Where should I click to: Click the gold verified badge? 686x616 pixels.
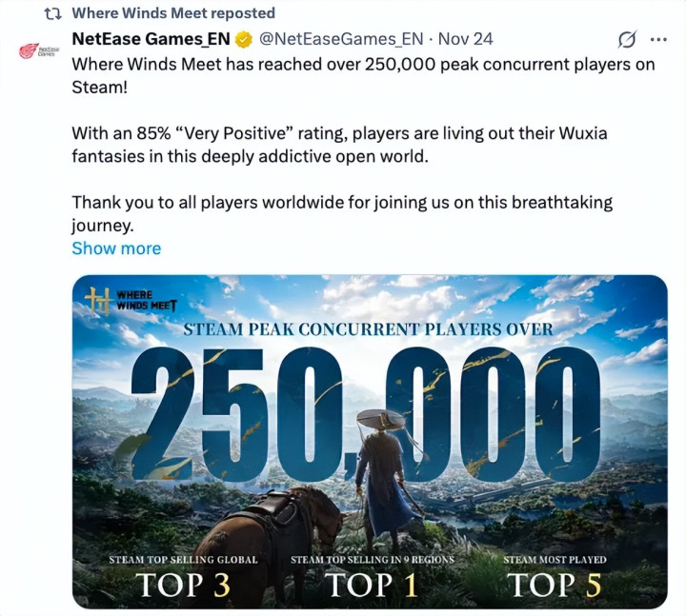click(245, 40)
